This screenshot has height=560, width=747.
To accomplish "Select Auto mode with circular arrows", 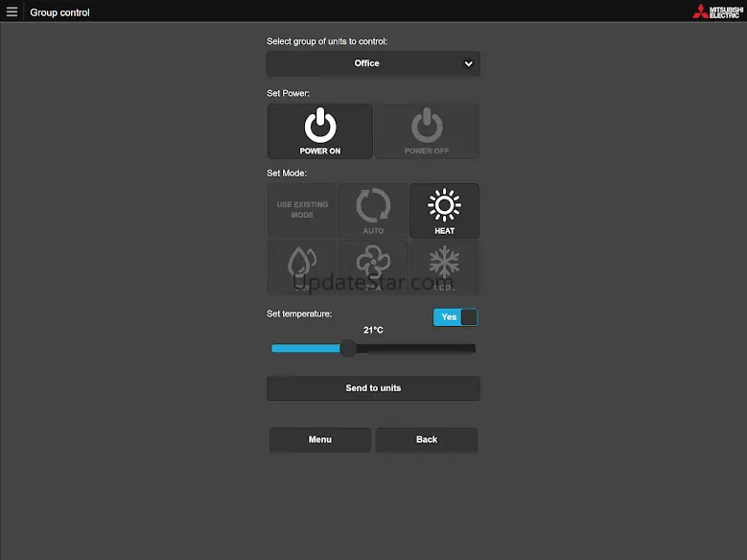I will coord(374,210).
